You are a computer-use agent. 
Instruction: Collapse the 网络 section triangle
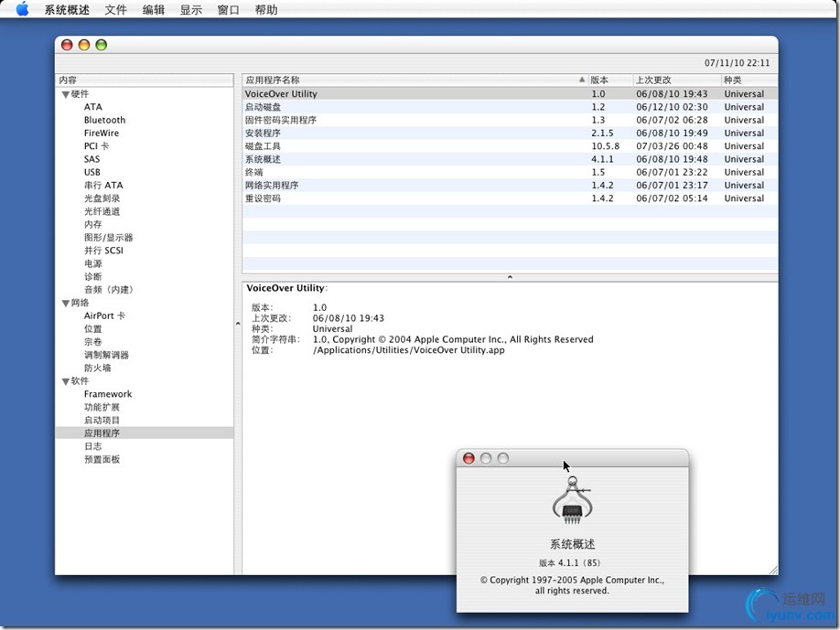click(65, 304)
